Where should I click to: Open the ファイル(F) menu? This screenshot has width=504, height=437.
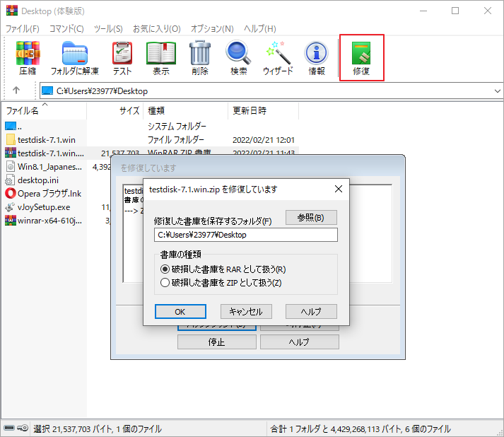23,29
